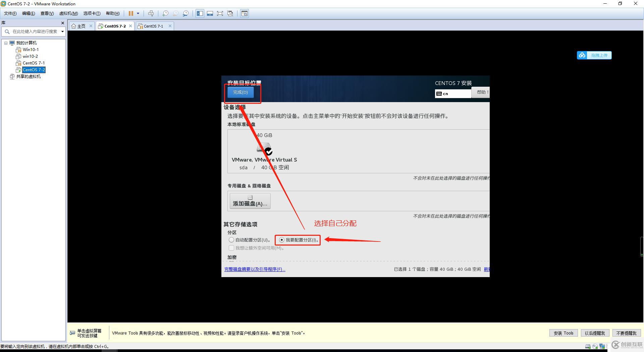Toggle the thumbnail bar view icon

coord(210,13)
